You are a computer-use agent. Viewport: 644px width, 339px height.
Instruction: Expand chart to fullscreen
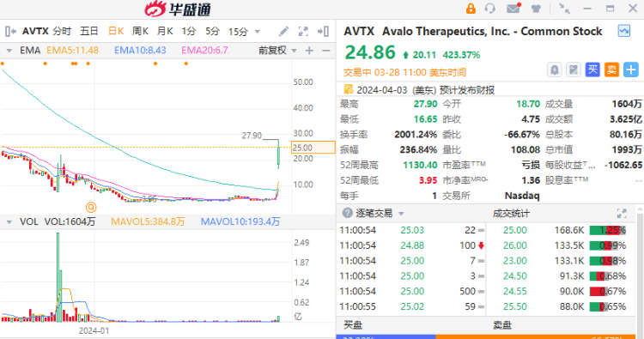pos(303,31)
